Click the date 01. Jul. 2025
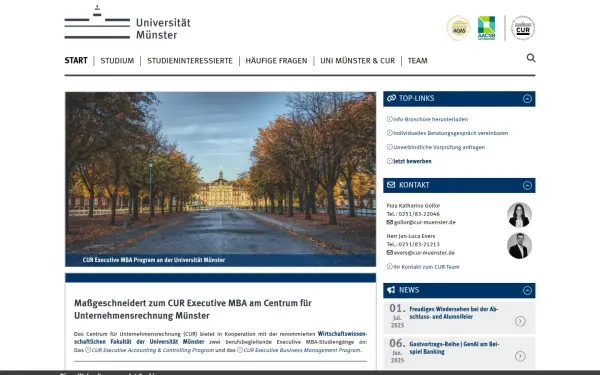The width and height of the screenshot is (600, 375). point(397,316)
